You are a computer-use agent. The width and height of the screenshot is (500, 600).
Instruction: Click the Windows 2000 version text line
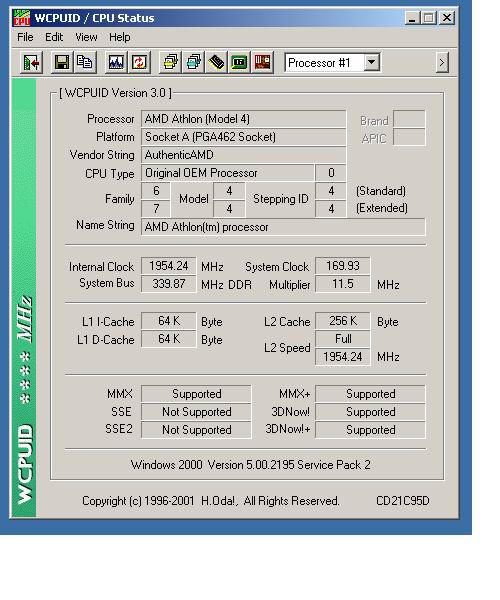point(251,465)
